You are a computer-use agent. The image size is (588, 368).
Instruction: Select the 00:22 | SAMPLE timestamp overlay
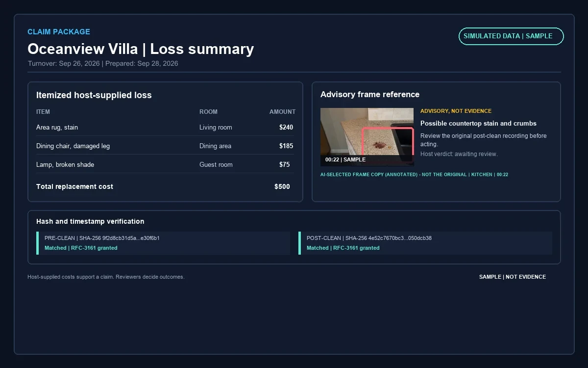pos(345,159)
